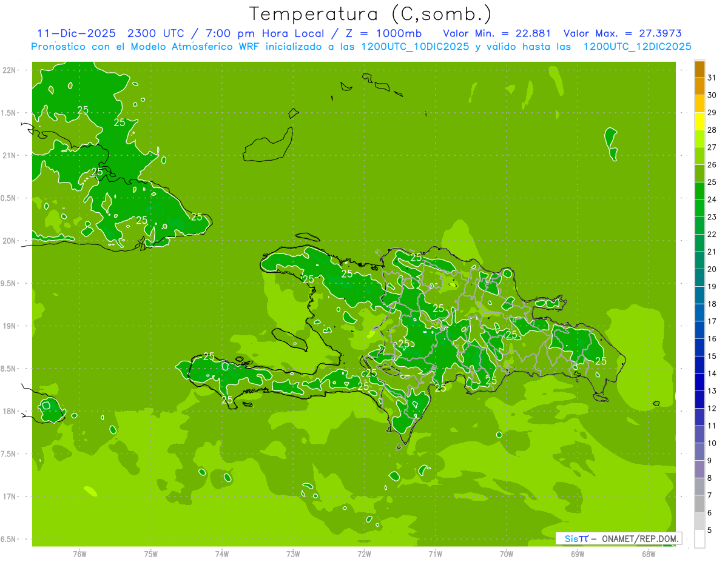Click the legend value label 5
728x562 pixels.
710,530
